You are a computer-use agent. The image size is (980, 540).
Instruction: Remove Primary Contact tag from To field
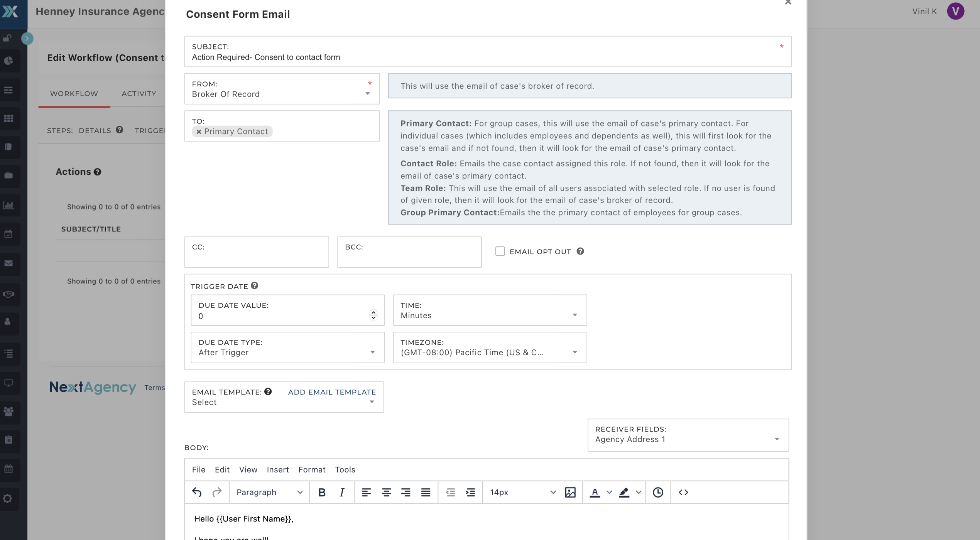[x=199, y=132]
